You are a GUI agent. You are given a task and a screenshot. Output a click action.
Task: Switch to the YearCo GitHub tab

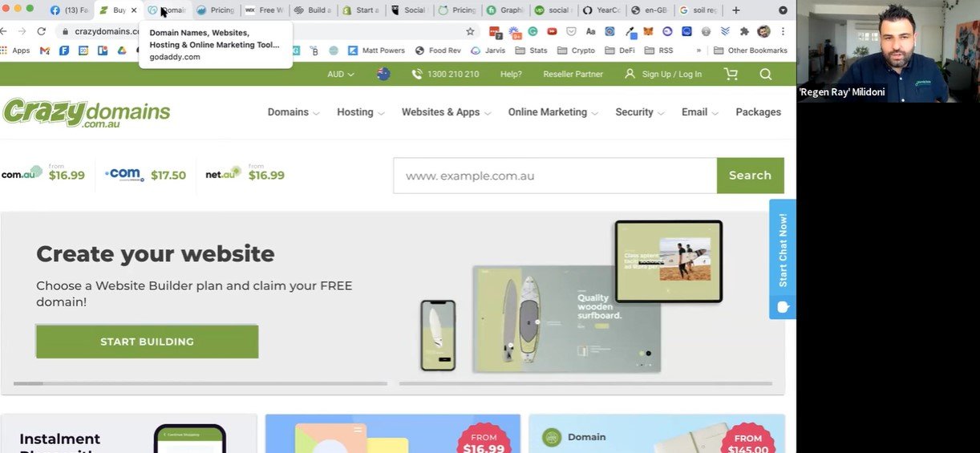(601, 10)
